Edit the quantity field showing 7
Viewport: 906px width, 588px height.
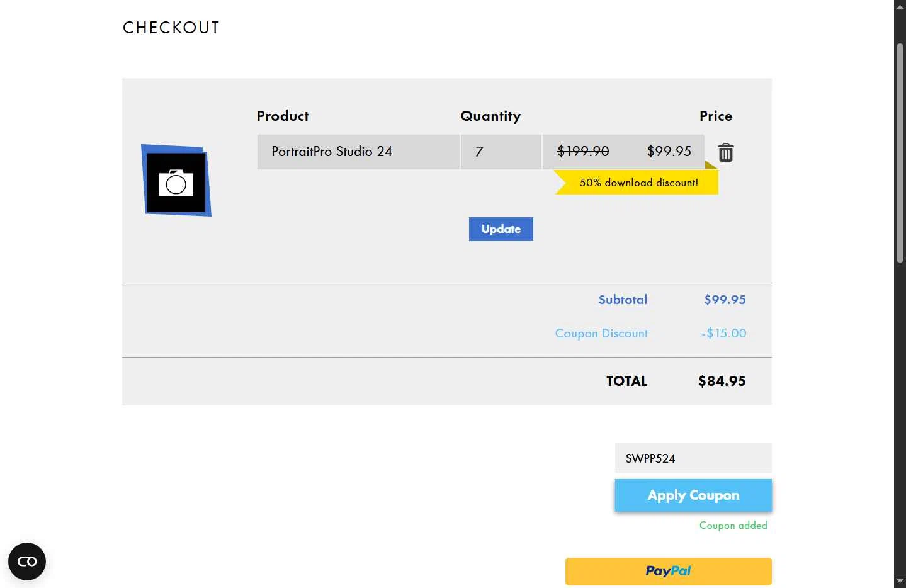(501, 152)
